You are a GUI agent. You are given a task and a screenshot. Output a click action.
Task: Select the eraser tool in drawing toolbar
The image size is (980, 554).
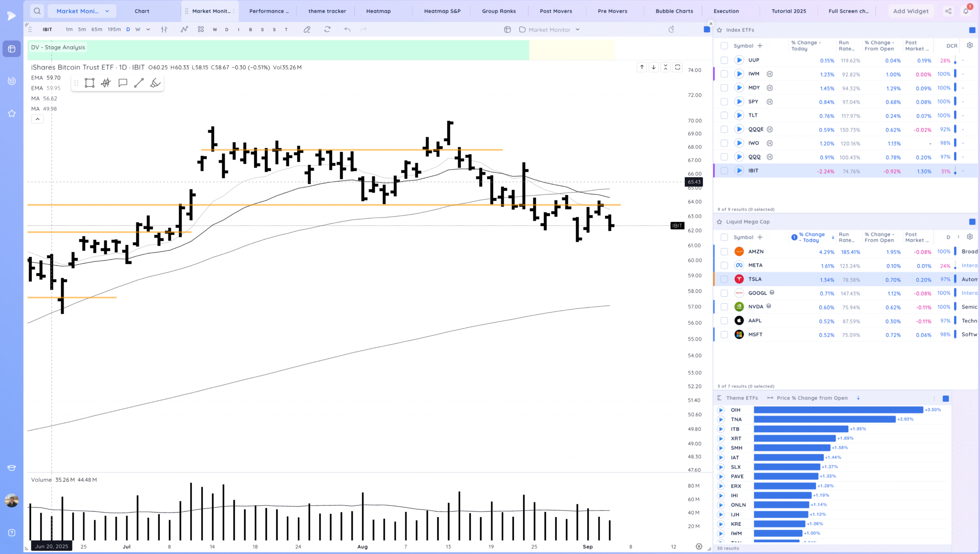pos(155,83)
